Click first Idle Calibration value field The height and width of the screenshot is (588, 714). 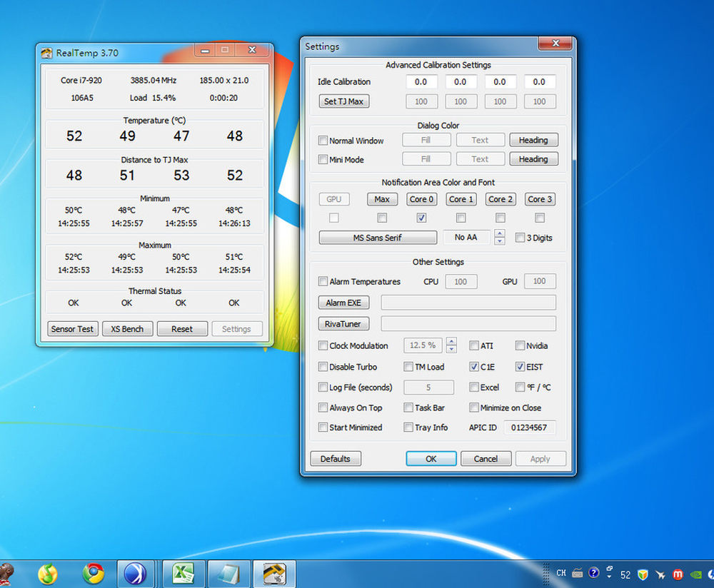tap(421, 82)
